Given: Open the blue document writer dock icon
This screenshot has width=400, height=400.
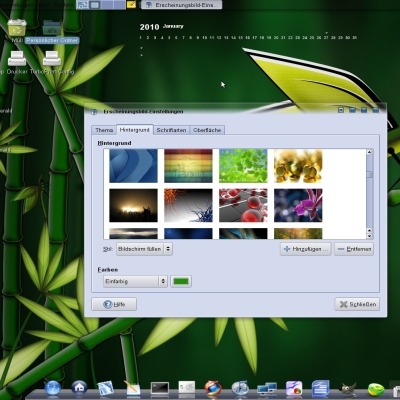Looking at the screenshot, I should (x=320, y=388).
